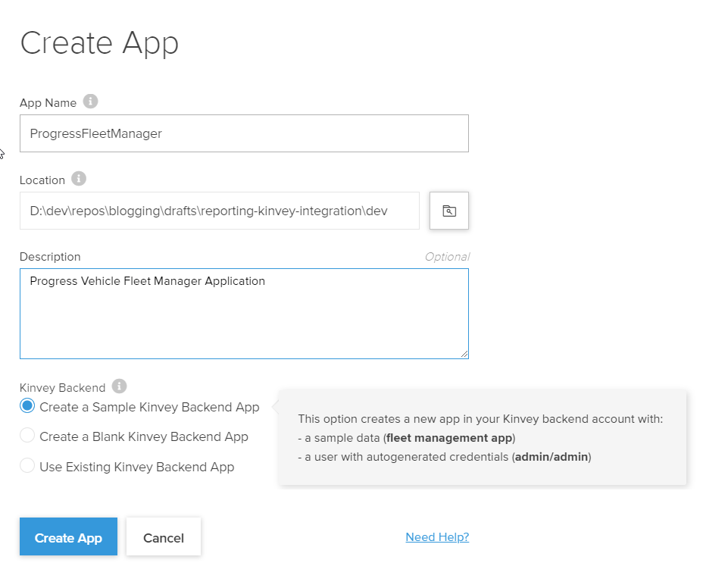The image size is (703, 588).
Task: Click the Location path field
Action: point(220,211)
